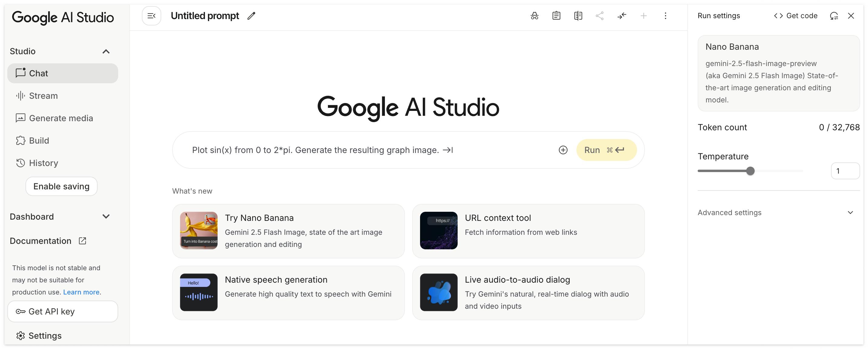Click the collapse-arrows icon in the toolbar

622,16
